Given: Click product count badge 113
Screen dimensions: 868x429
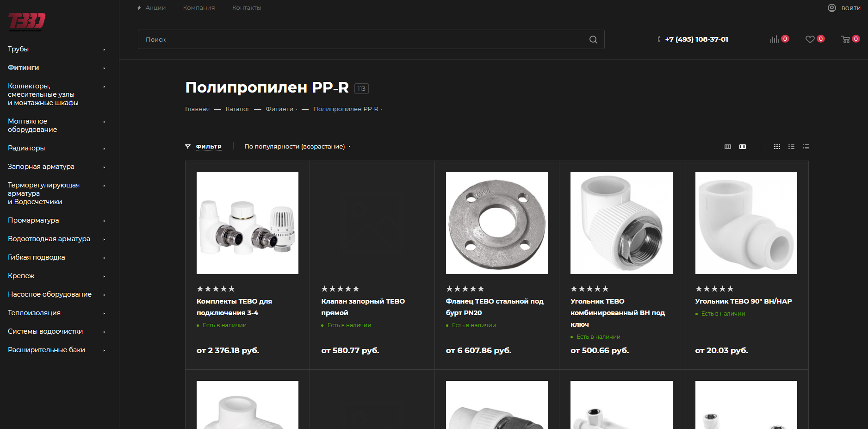Looking at the screenshot, I should coord(361,89).
